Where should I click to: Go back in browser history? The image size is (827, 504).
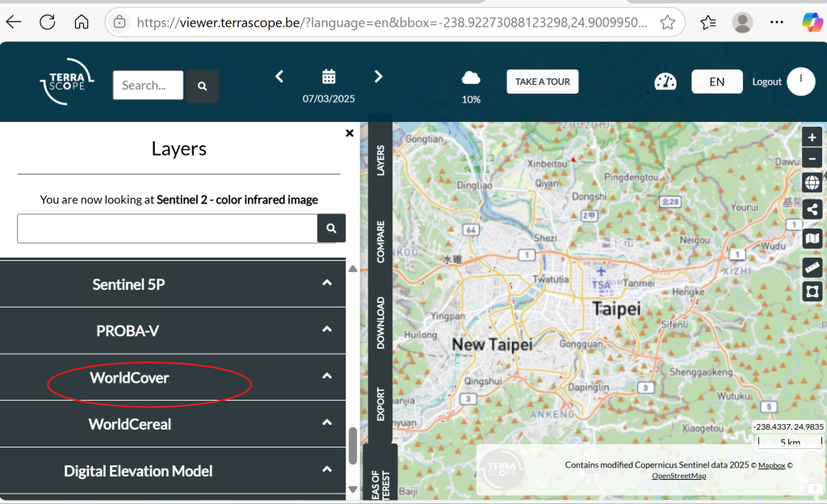pyautogui.click(x=14, y=22)
